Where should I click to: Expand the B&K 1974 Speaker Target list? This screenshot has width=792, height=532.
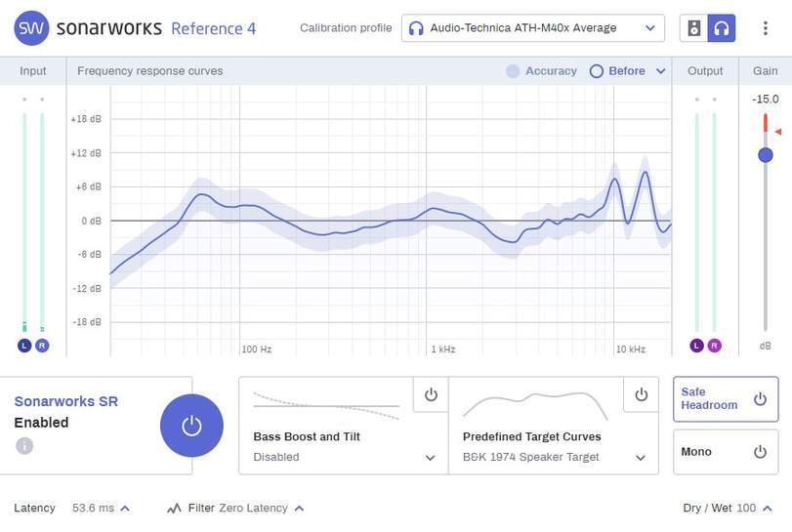641,457
